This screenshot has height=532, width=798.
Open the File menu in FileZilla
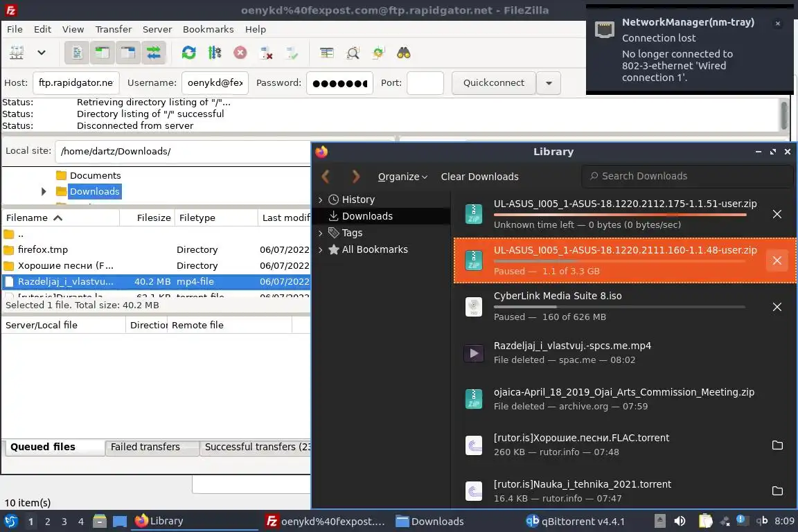click(15, 29)
